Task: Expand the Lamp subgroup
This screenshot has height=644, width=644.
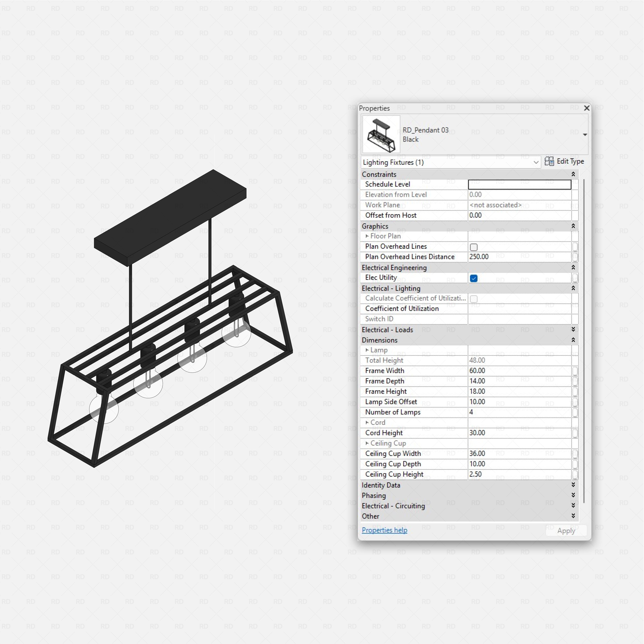Action: tap(367, 350)
